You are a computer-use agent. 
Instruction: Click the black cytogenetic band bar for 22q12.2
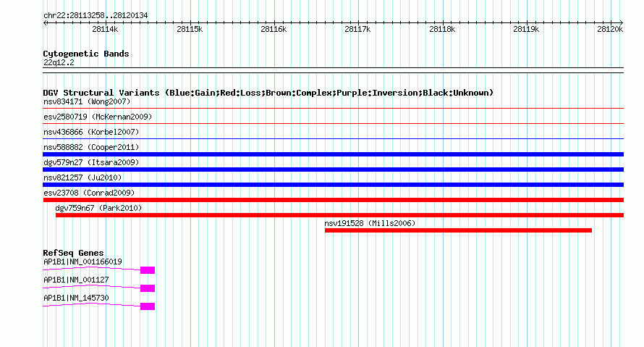pos(333,70)
